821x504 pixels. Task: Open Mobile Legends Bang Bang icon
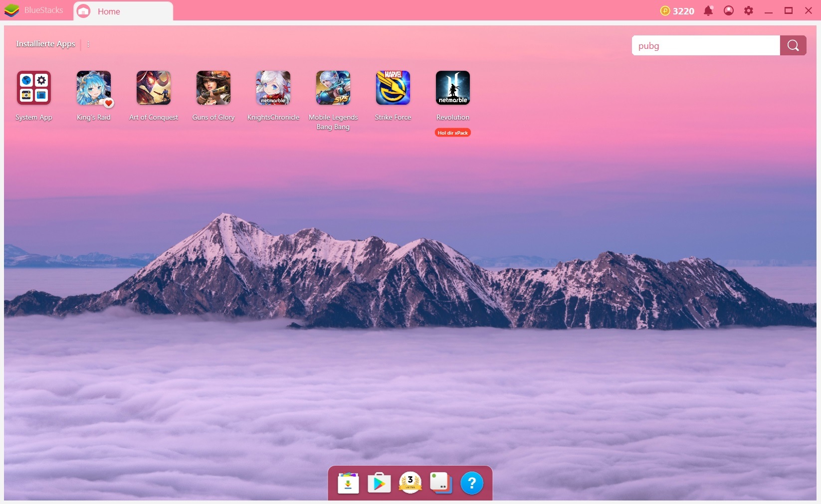coord(333,88)
